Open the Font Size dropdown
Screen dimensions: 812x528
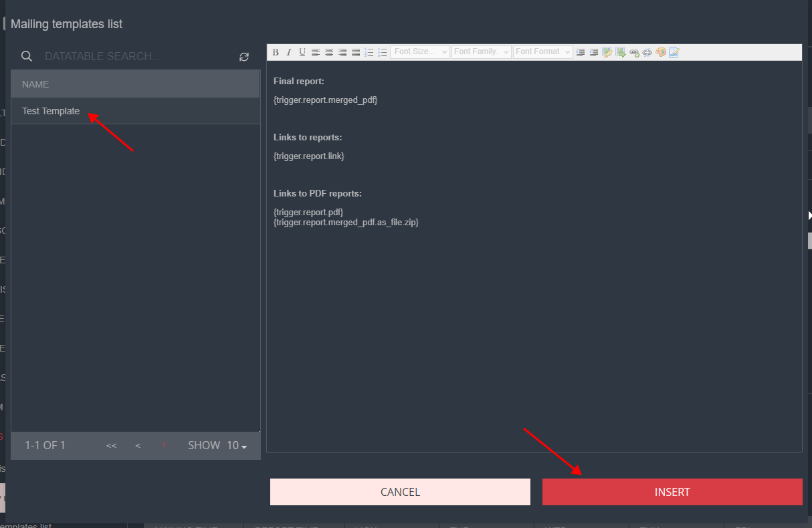click(420, 52)
